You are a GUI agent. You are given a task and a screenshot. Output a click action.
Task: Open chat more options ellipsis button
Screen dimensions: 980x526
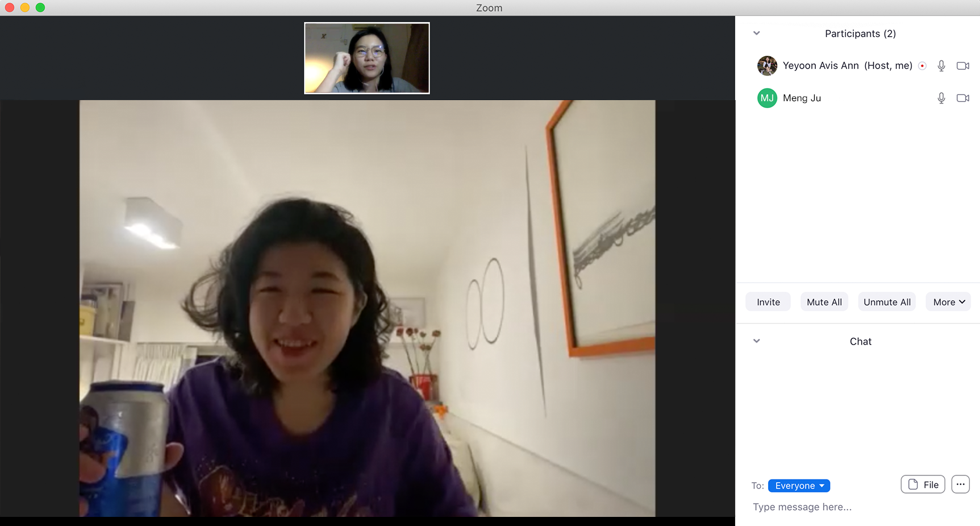(x=961, y=484)
